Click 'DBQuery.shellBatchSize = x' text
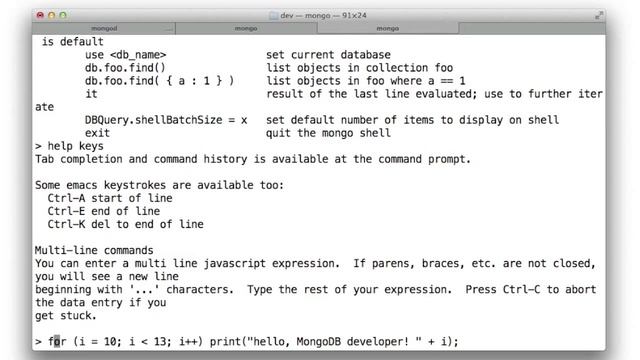Image resolution: width=640 pixels, height=360 pixels. pos(166,120)
